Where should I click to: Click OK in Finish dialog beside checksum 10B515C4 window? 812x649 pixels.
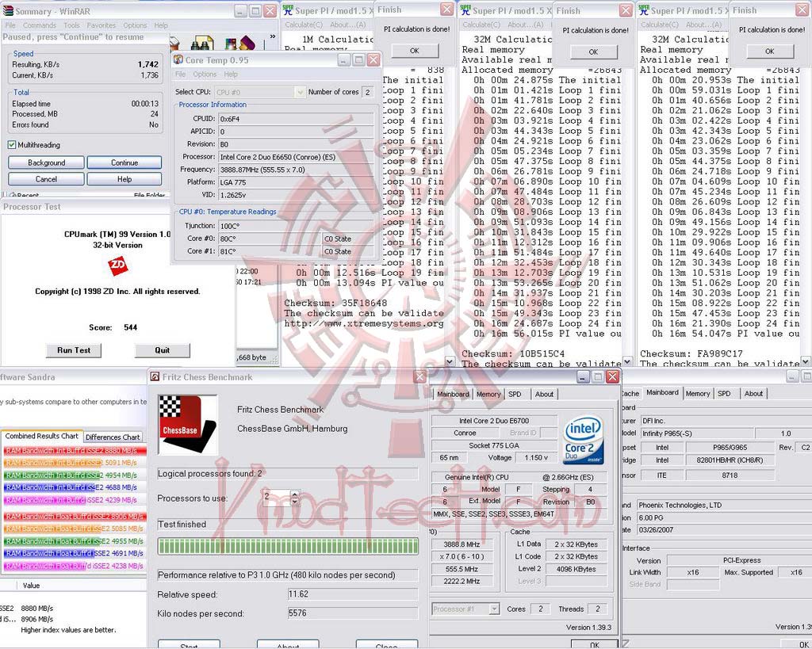[593, 52]
